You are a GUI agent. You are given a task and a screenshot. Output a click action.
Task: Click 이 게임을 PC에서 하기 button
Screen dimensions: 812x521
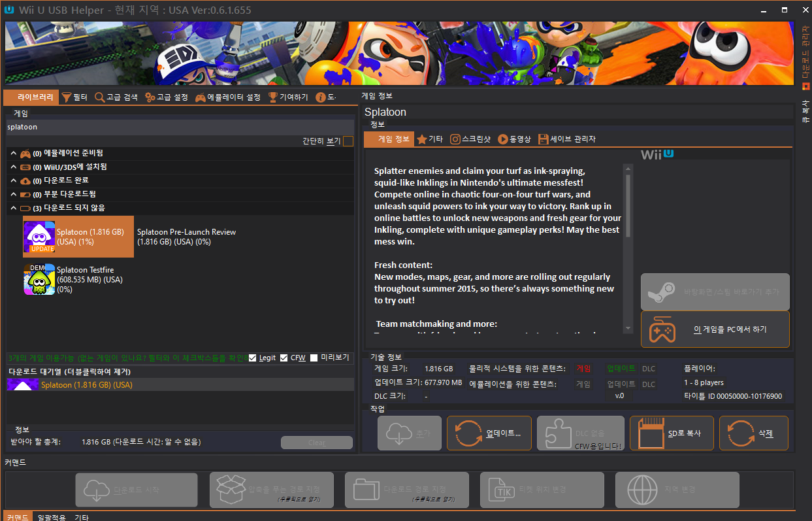point(715,329)
